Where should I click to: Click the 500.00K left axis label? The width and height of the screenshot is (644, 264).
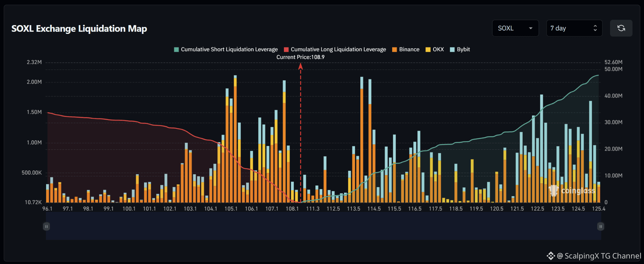click(32, 173)
